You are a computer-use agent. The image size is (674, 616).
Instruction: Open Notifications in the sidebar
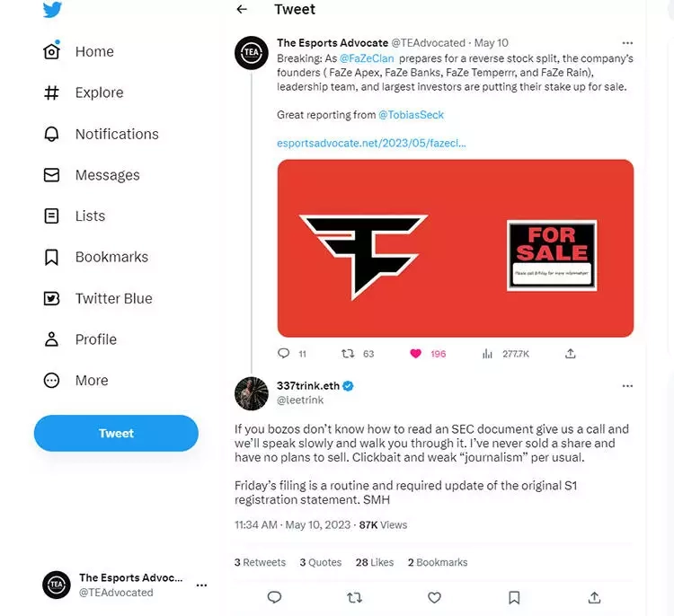(x=116, y=134)
